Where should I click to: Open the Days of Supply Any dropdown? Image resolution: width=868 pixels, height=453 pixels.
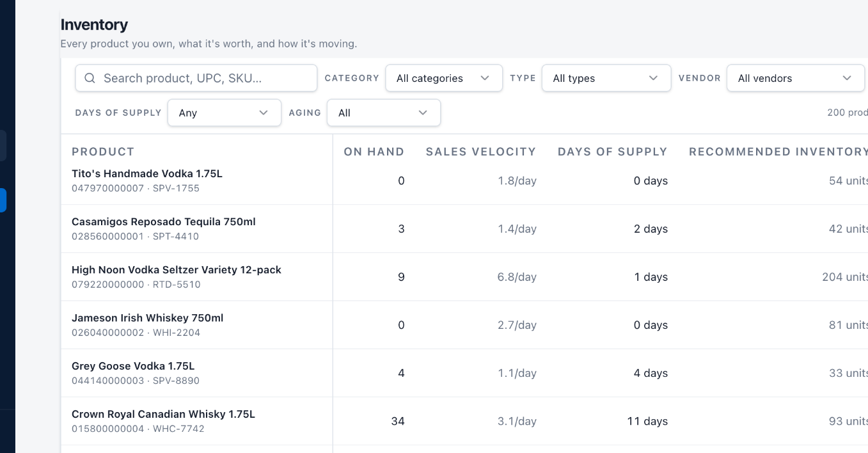[225, 113]
